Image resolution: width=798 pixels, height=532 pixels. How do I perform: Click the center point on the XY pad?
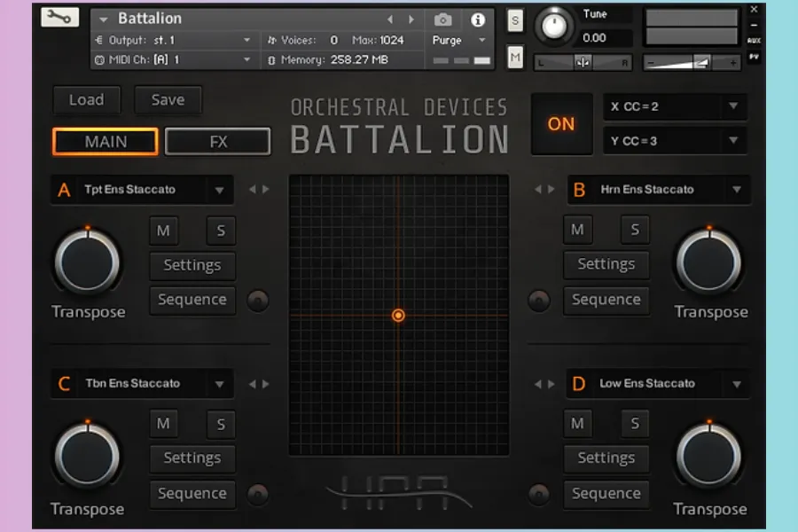(398, 315)
